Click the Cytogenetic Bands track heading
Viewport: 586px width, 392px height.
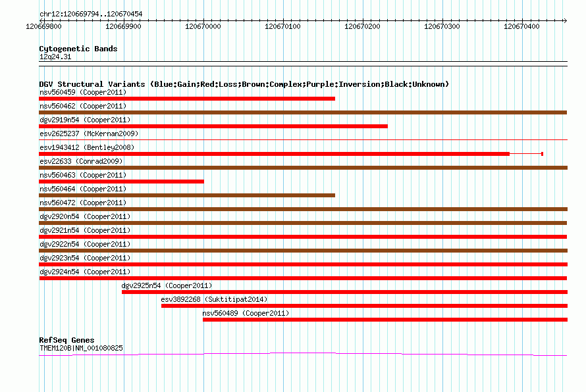point(78,49)
